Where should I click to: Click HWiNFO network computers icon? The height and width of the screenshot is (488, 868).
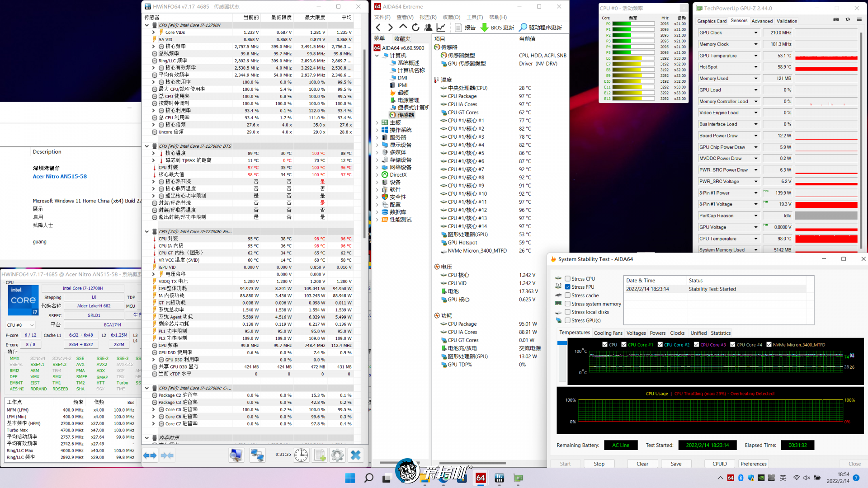point(257,455)
